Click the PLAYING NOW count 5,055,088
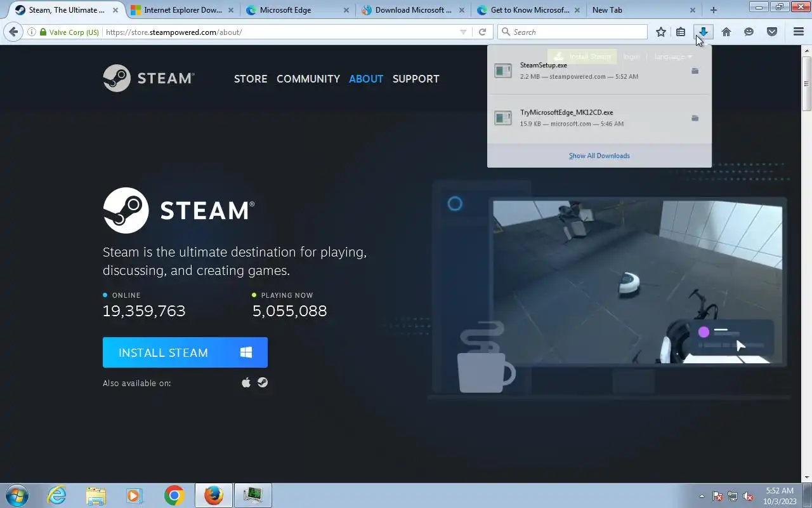The width and height of the screenshot is (812, 508). tap(290, 311)
